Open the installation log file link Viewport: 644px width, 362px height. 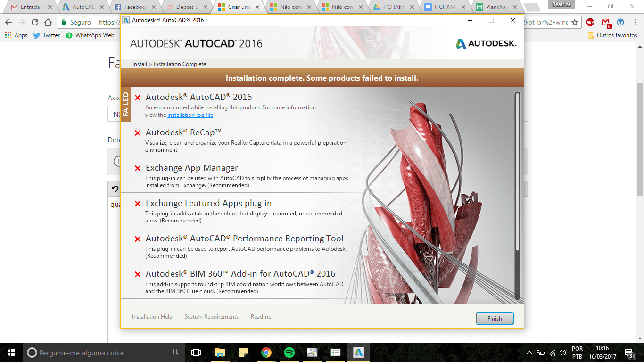(x=190, y=115)
